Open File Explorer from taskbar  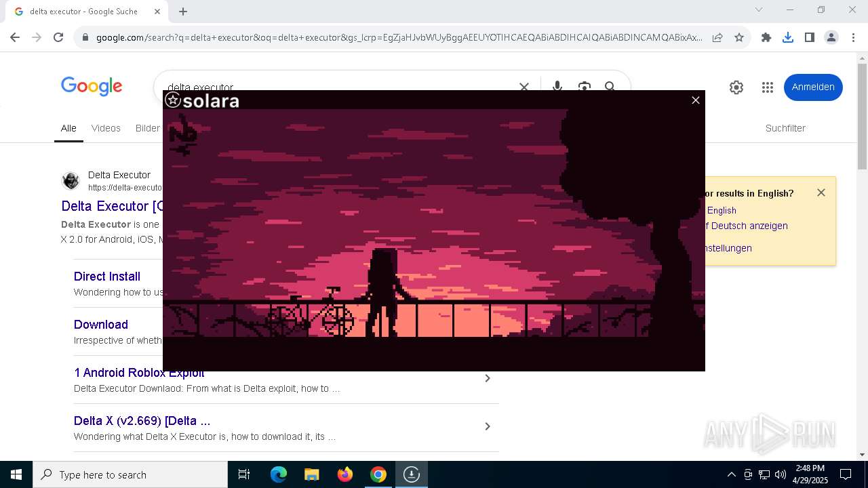pos(311,474)
